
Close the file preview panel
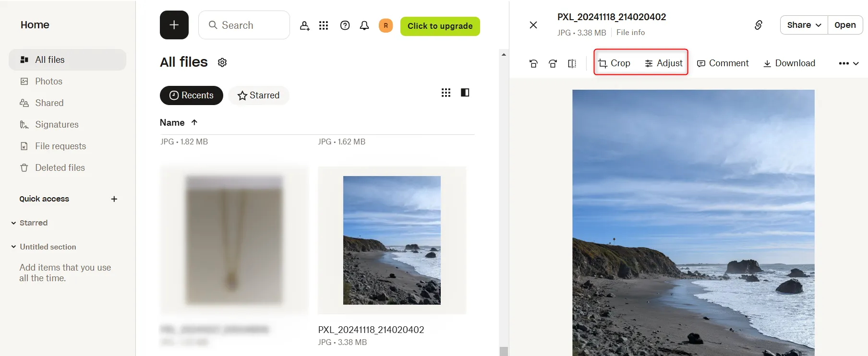533,25
